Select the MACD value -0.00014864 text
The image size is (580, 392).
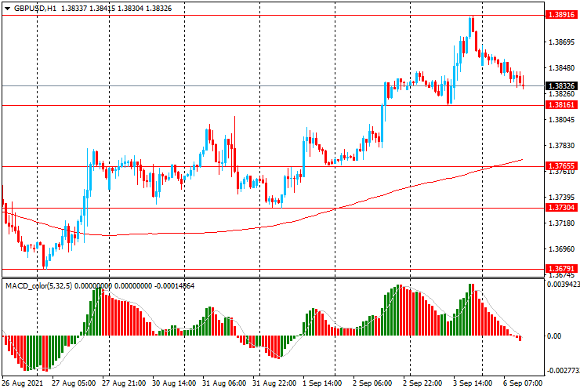174,285
